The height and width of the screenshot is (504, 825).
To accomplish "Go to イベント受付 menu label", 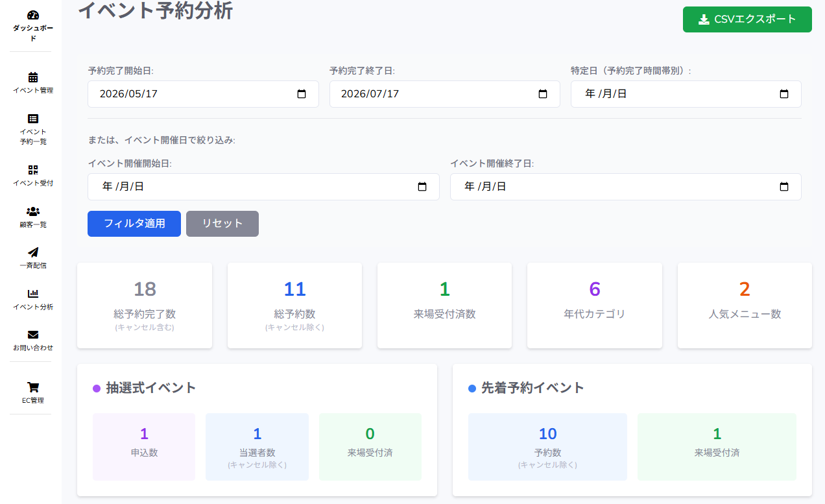I will click(x=33, y=183).
